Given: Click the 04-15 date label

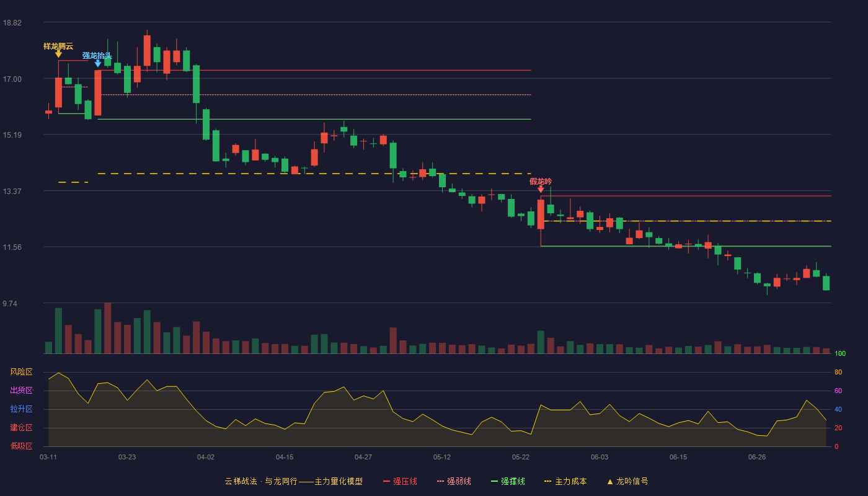Looking at the screenshot, I should click(x=285, y=457).
